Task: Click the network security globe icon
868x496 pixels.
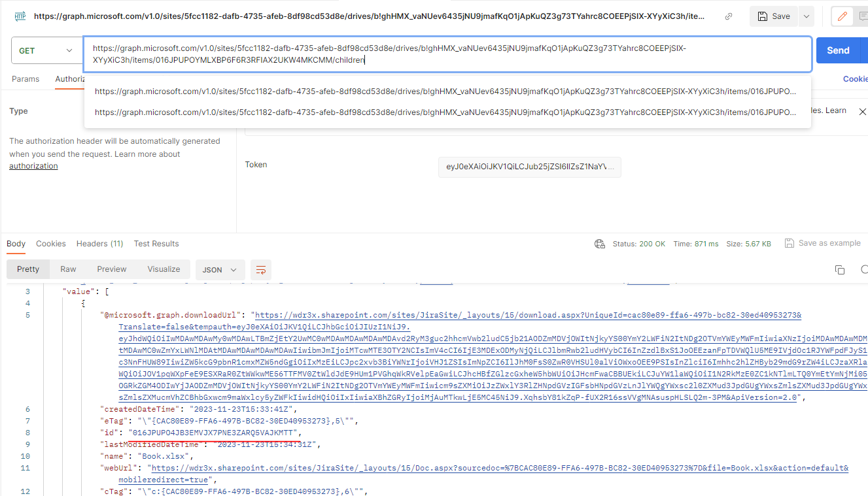Action: (600, 243)
